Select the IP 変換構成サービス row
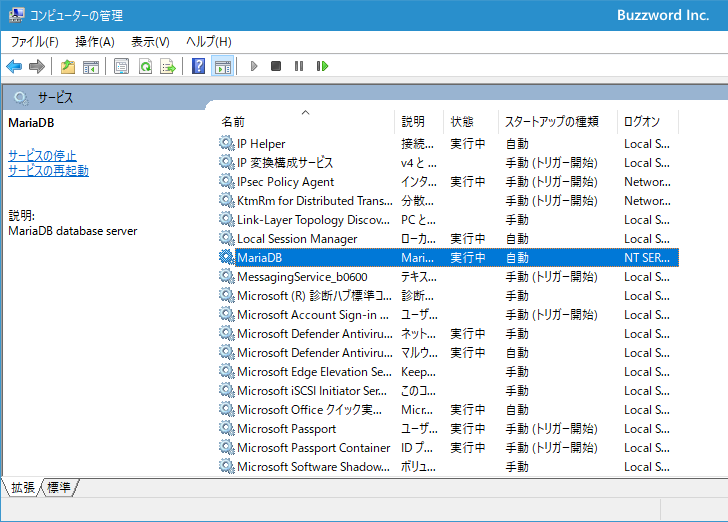Viewport: 728px width, 522px height. click(x=448, y=163)
